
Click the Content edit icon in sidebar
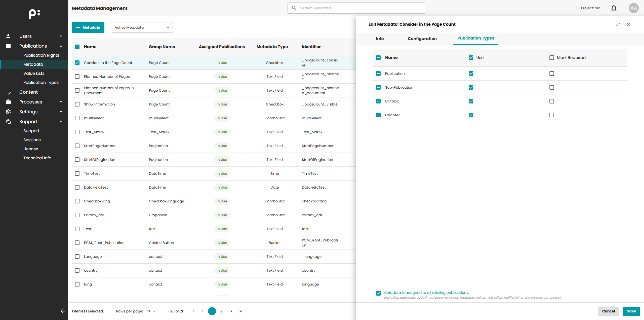pos(8,92)
